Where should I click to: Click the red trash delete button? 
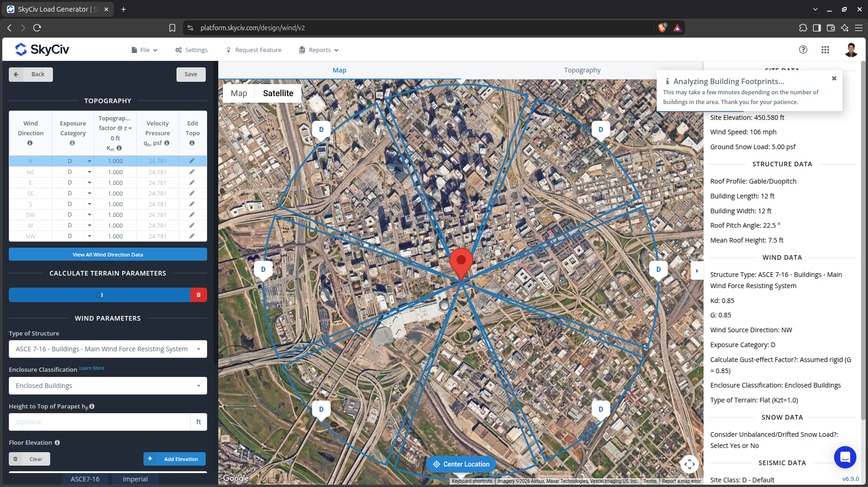pyautogui.click(x=198, y=295)
